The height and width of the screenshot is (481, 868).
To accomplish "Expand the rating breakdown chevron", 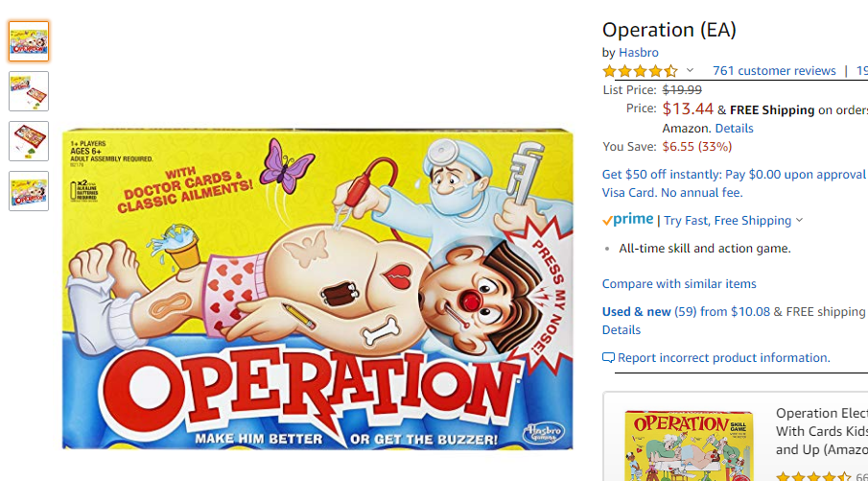I will pyautogui.click(x=690, y=70).
